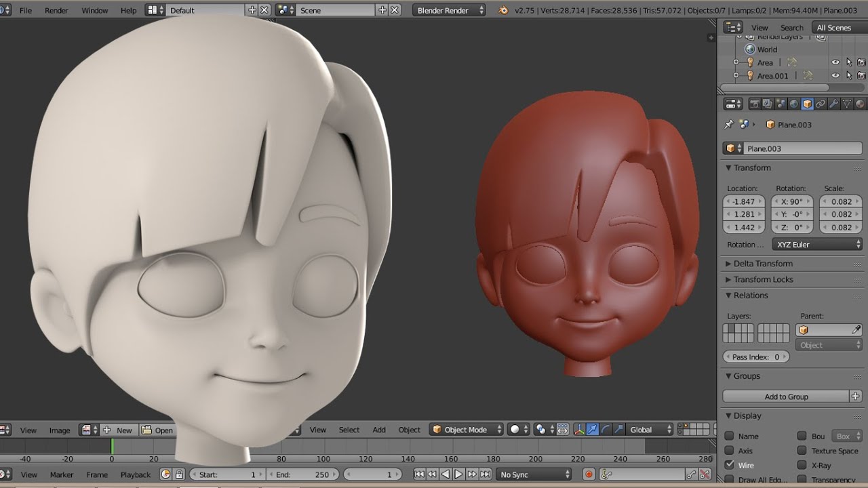Image resolution: width=868 pixels, height=488 pixels.
Task: Click the World globe icon in the outliner
Action: pyautogui.click(x=750, y=49)
